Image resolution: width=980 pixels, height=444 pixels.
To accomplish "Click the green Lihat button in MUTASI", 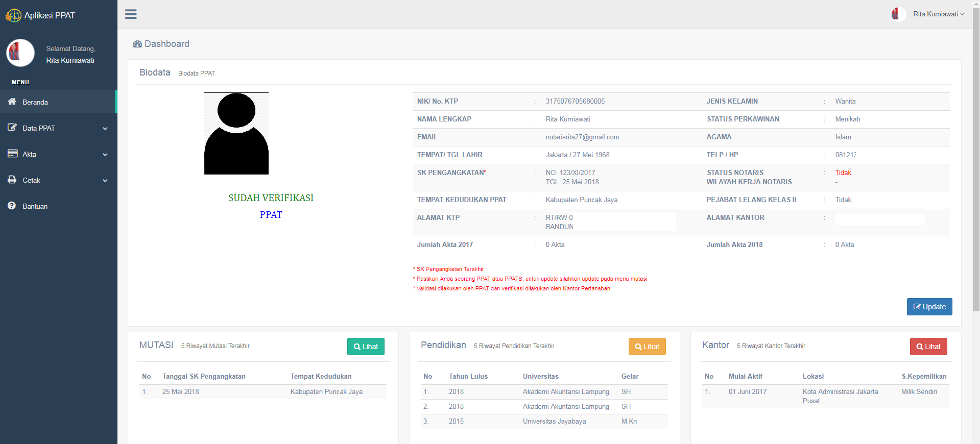I will (x=366, y=347).
